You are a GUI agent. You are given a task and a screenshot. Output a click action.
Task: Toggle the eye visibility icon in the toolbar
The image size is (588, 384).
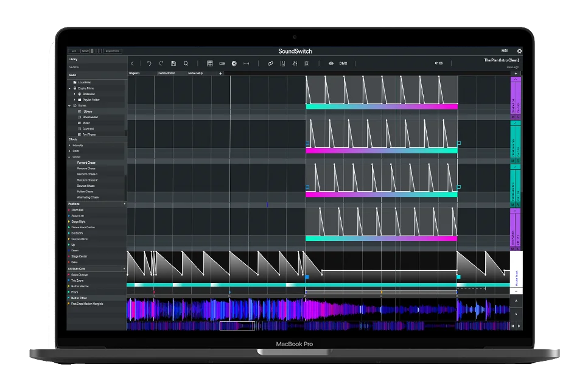pos(331,63)
